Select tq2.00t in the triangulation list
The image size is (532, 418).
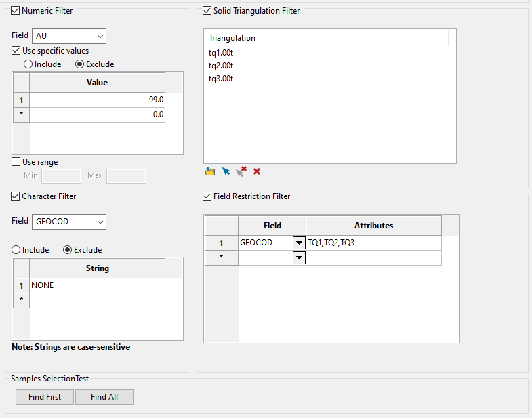[x=221, y=66]
